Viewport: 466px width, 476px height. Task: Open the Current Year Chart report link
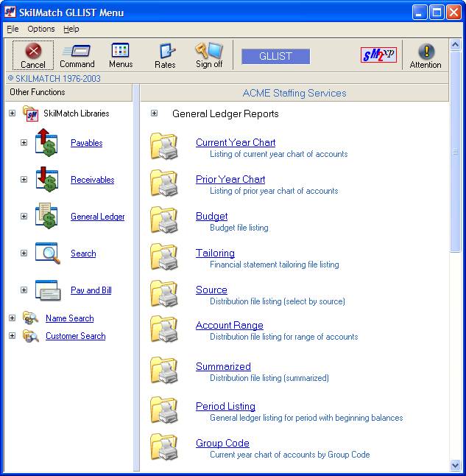(x=236, y=142)
